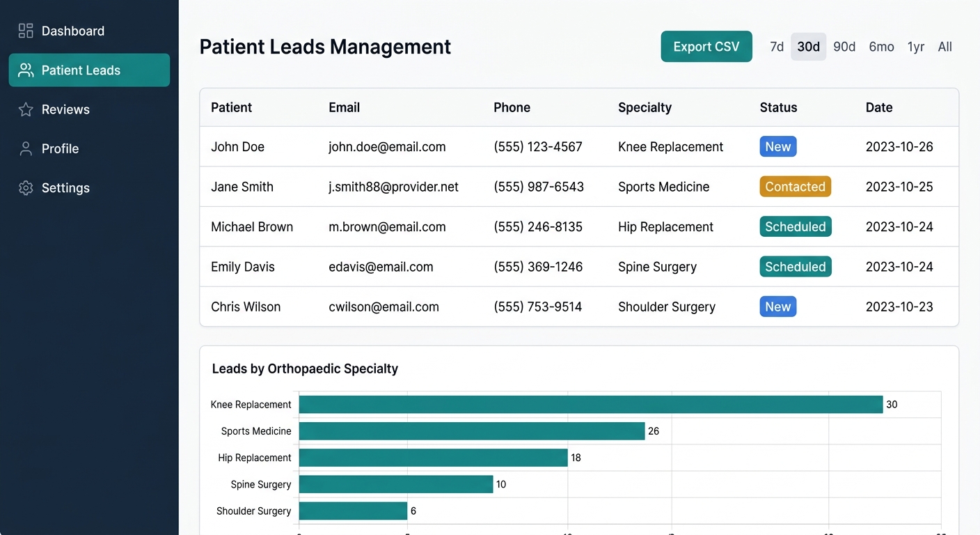Click the Settings gear icon
The width and height of the screenshot is (980, 535).
pos(26,188)
